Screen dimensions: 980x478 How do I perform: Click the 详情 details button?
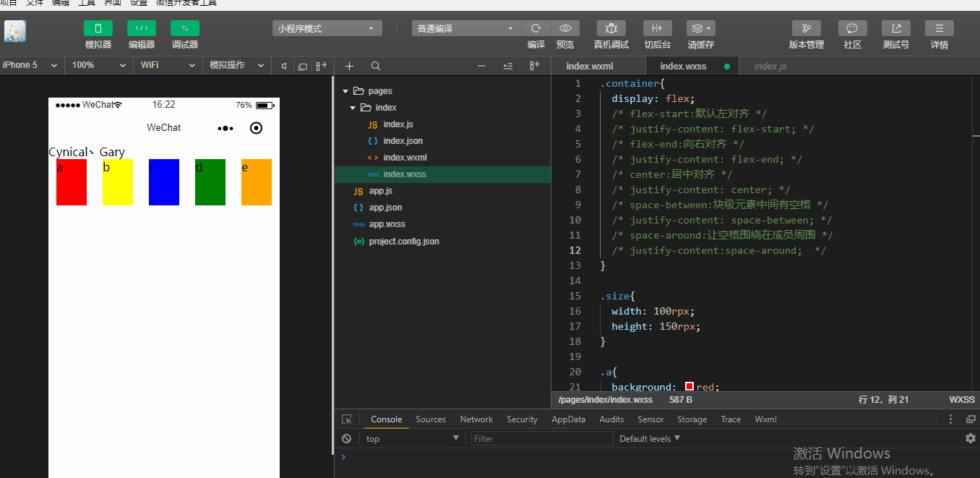point(939,29)
